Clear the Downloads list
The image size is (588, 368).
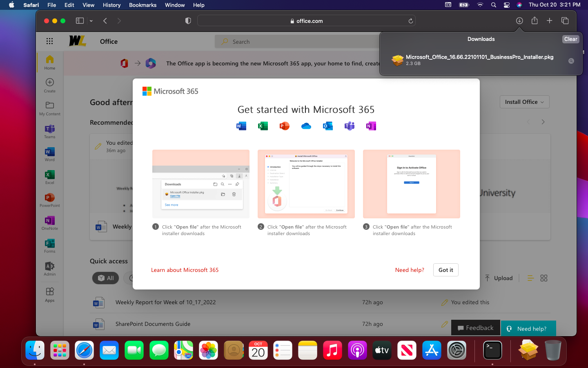[570, 39]
